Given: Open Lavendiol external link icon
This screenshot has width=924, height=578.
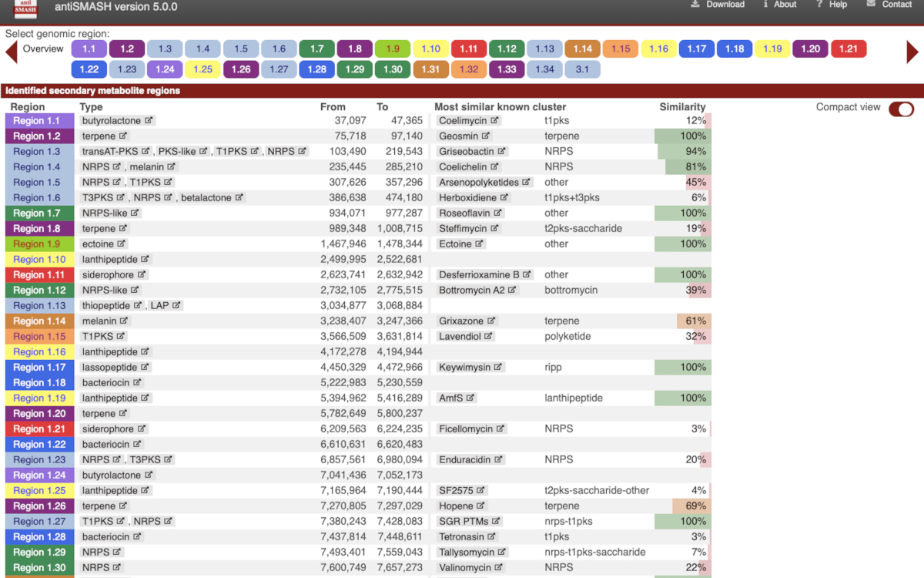Looking at the screenshot, I should click(489, 337).
